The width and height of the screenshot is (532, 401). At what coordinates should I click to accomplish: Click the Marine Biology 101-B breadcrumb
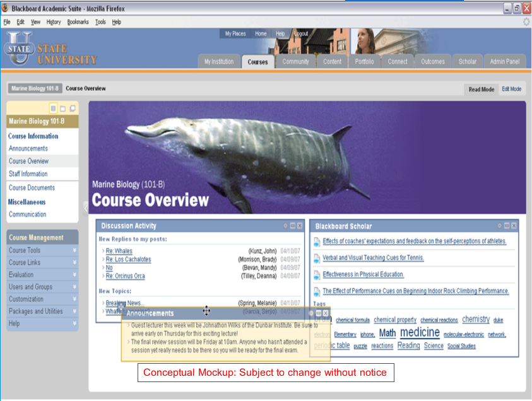pos(35,88)
